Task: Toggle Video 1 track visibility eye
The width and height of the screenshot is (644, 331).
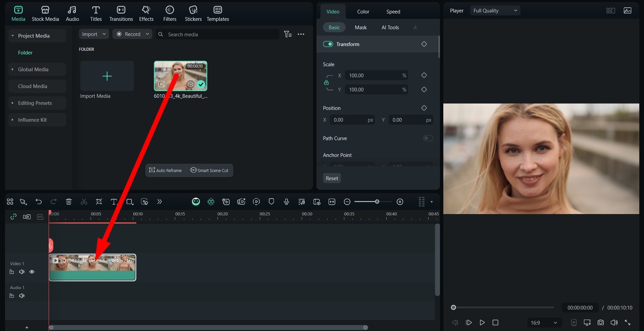Action: click(x=32, y=272)
